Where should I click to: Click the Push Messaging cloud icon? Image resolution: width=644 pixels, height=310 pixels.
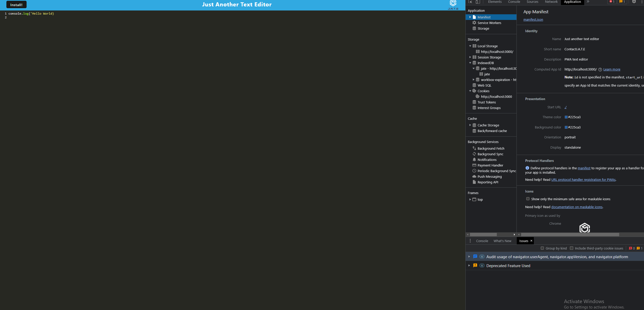[474, 176]
